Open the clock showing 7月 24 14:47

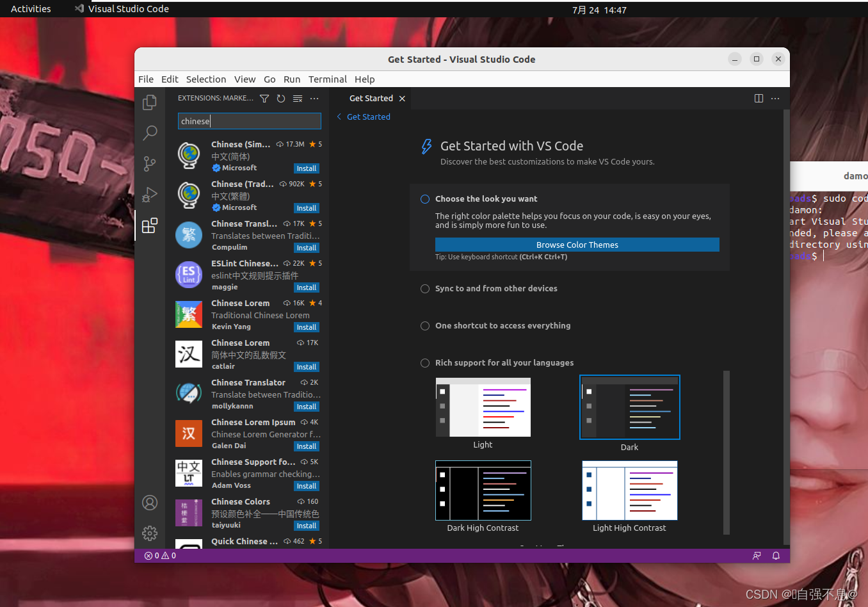pos(599,10)
